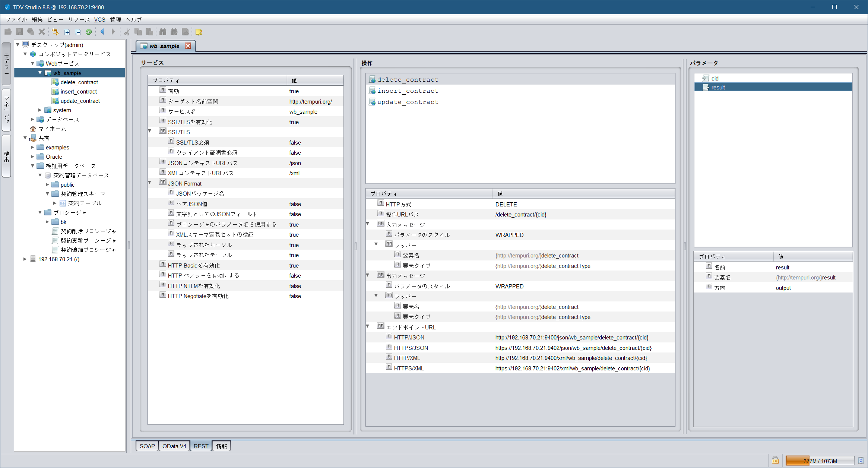Screen dimensions: 868x468
Task: Collapse the JSON Format property group
Action: click(150, 183)
